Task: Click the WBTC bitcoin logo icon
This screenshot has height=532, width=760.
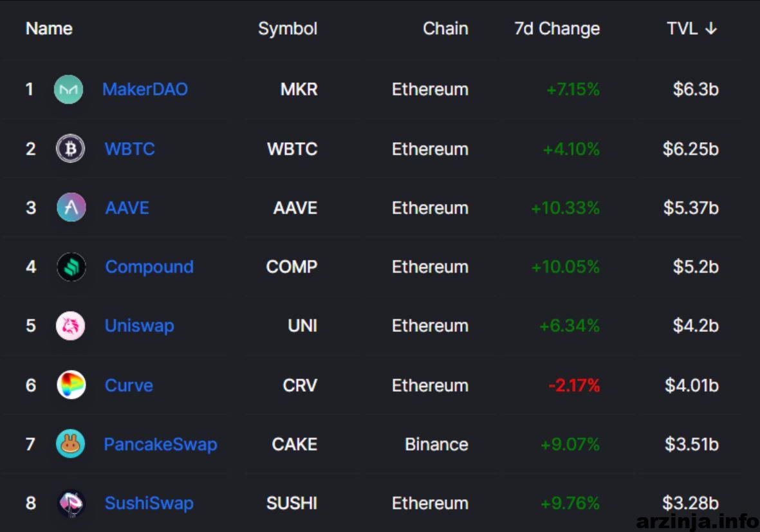Action: (70, 148)
